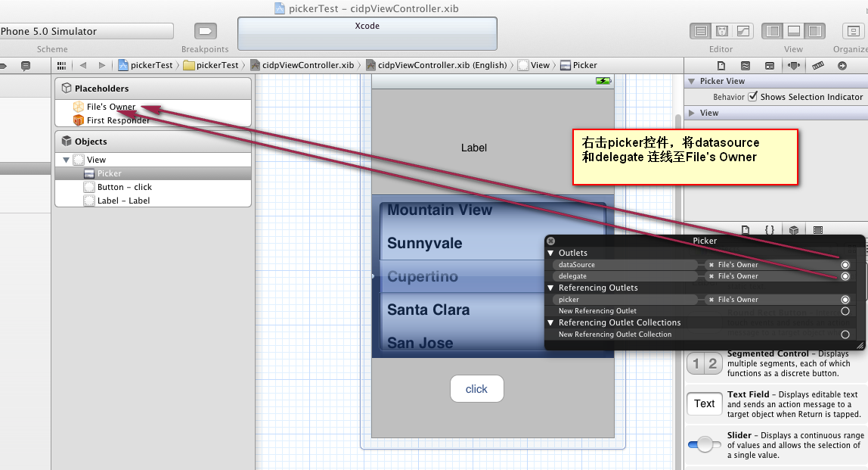Click cidpViewController.xib jump bar item

coord(302,65)
